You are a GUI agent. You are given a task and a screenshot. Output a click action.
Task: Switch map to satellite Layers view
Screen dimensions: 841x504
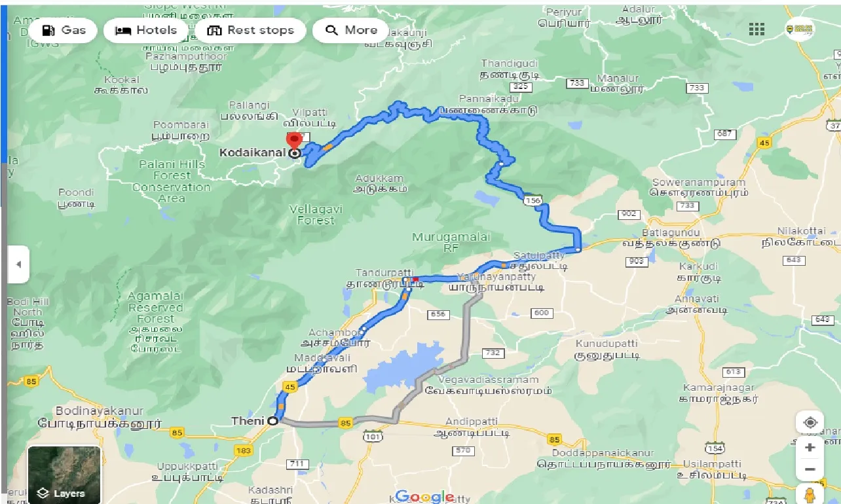click(x=64, y=475)
